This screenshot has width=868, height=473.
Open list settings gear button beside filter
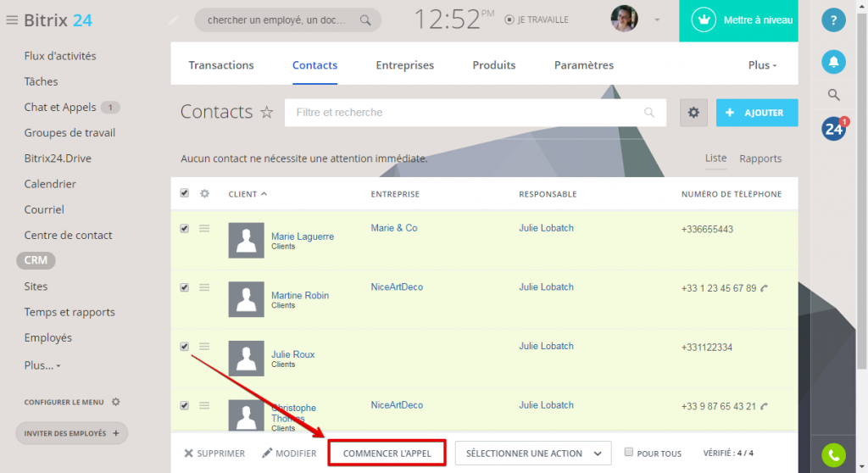click(693, 113)
